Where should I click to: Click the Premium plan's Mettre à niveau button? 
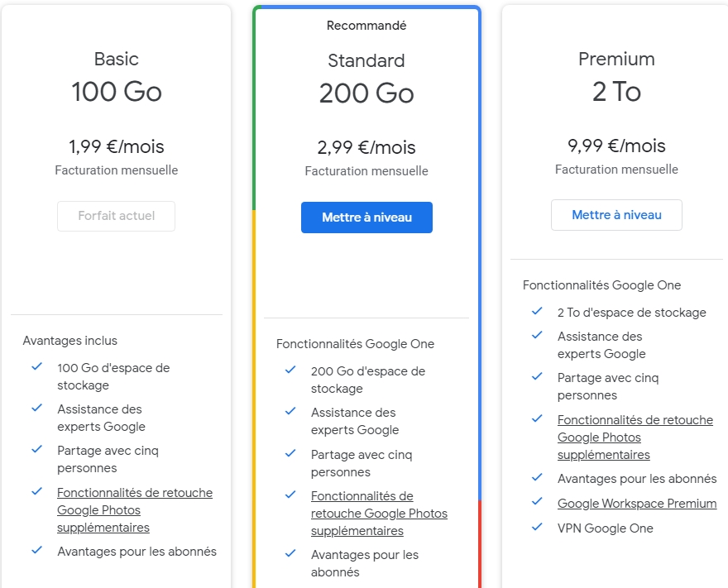(616, 215)
